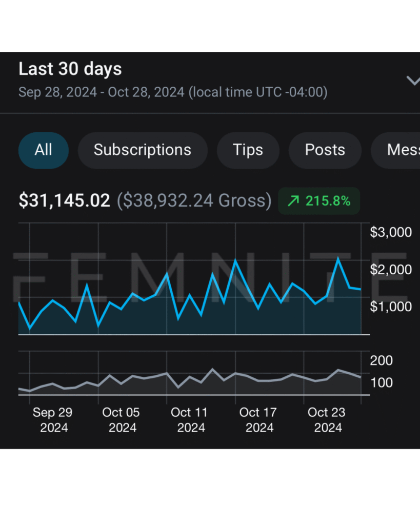Viewport: 420px width, 525px height.
Task: Expand the date range chevron arrow
Action: point(412,80)
